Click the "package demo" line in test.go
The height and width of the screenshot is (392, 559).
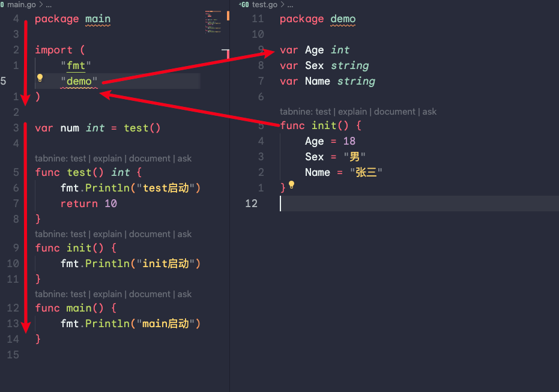(x=318, y=19)
